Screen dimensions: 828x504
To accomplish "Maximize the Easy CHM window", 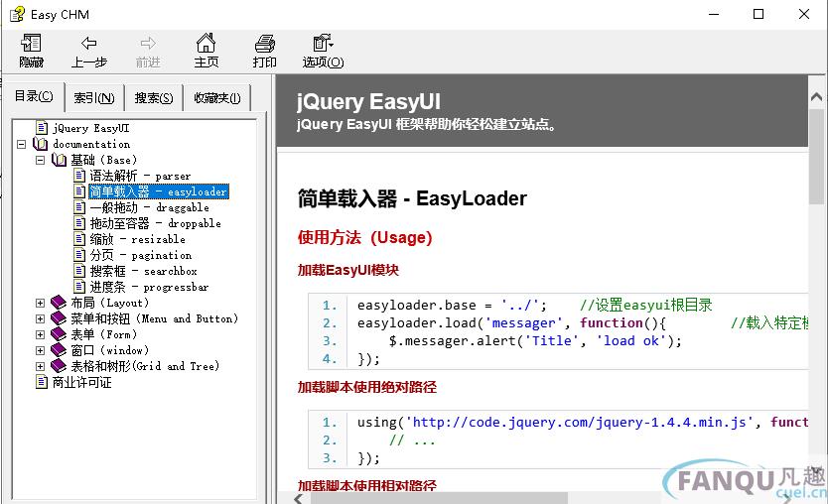I will click(x=759, y=14).
